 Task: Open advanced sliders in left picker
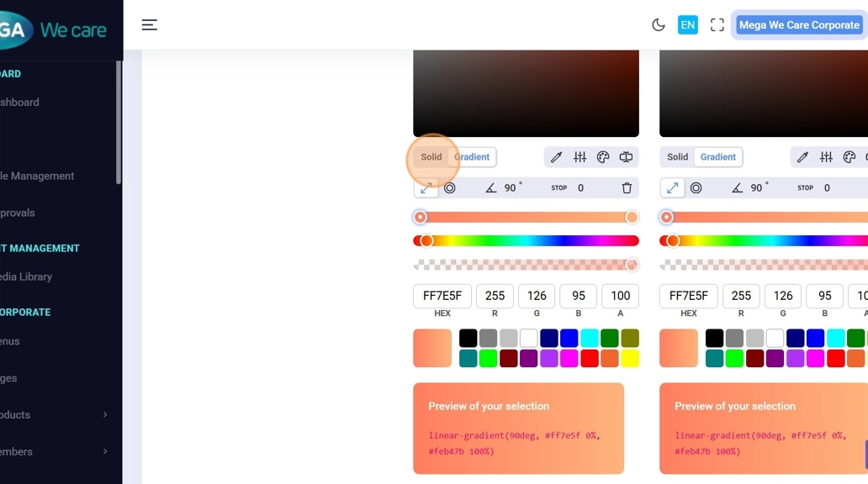580,157
